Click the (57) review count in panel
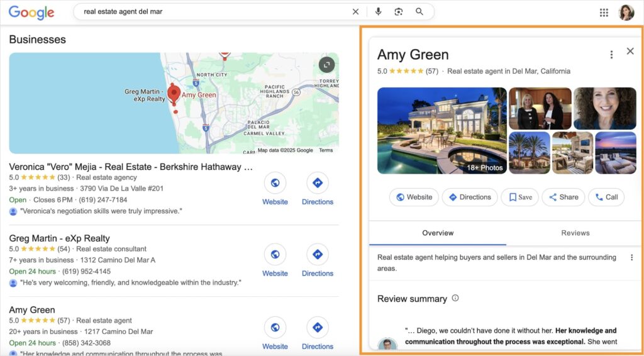The width and height of the screenshot is (644, 356). pos(431,71)
